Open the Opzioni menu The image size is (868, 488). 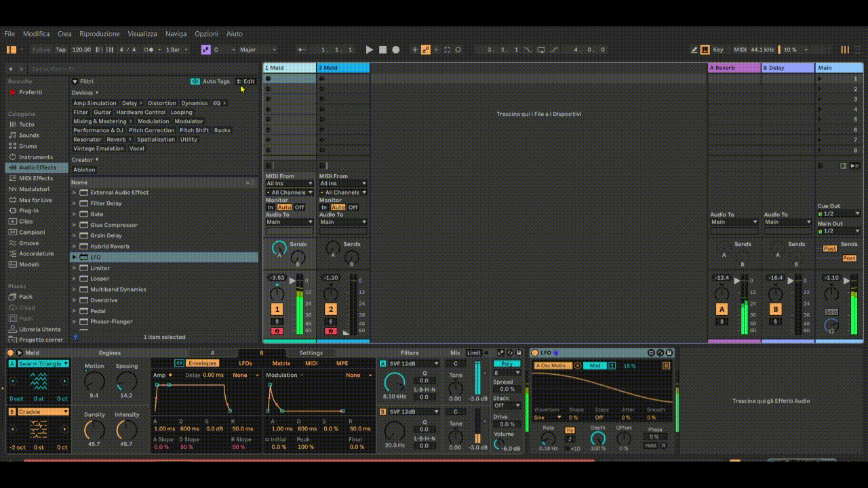click(x=207, y=34)
